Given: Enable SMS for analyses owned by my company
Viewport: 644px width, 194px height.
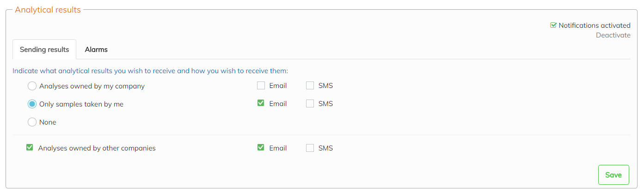Looking at the screenshot, I should click(310, 86).
